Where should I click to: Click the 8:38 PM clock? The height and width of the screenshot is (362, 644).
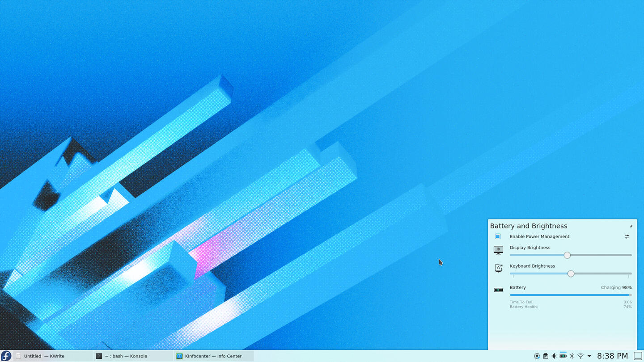click(612, 356)
